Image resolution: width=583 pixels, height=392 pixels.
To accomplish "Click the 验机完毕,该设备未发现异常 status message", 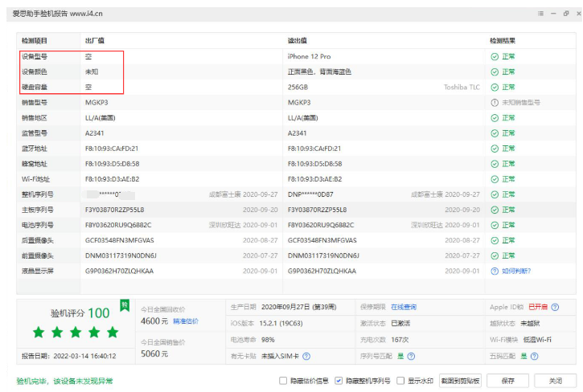I will (64, 381).
